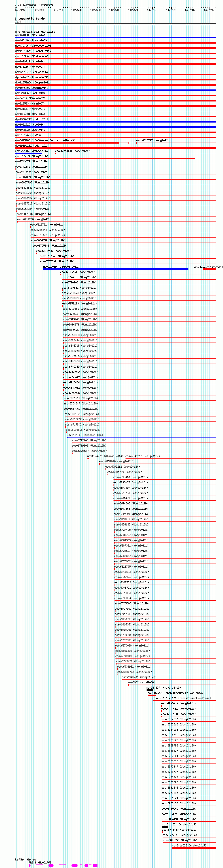
Task: Select nsv1124276 (Alsmadi2014) label
Action: click(x=105, y=456)
